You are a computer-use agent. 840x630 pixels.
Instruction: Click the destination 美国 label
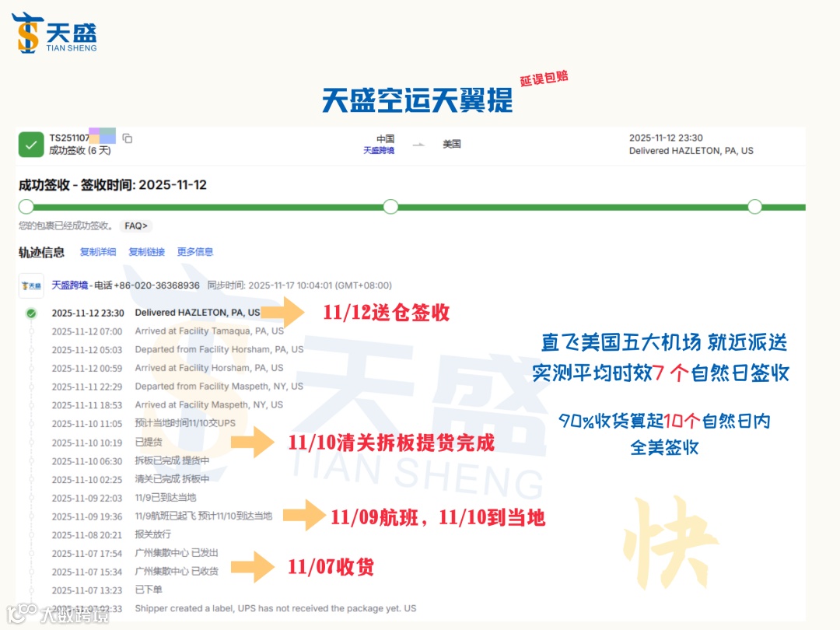[x=452, y=144]
